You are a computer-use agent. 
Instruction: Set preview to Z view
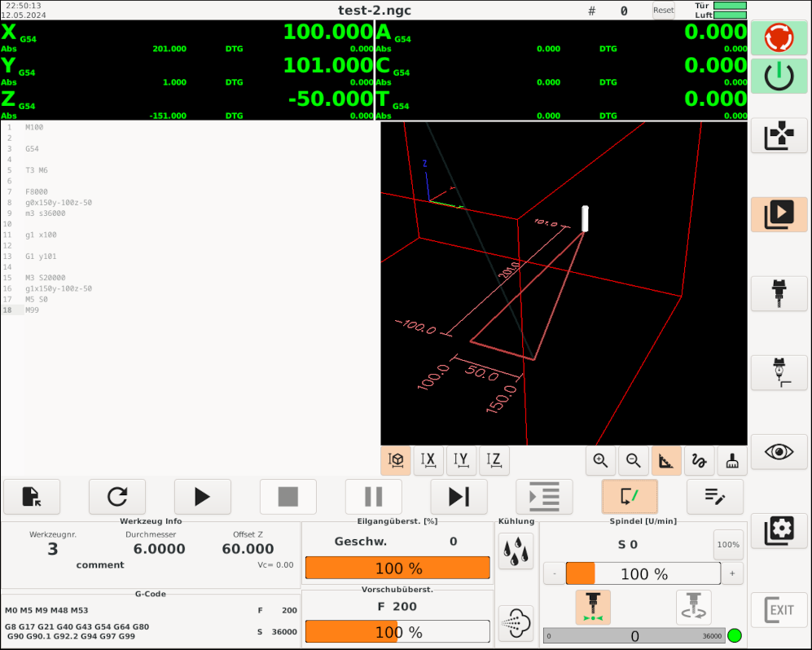(x=494, y=460)
